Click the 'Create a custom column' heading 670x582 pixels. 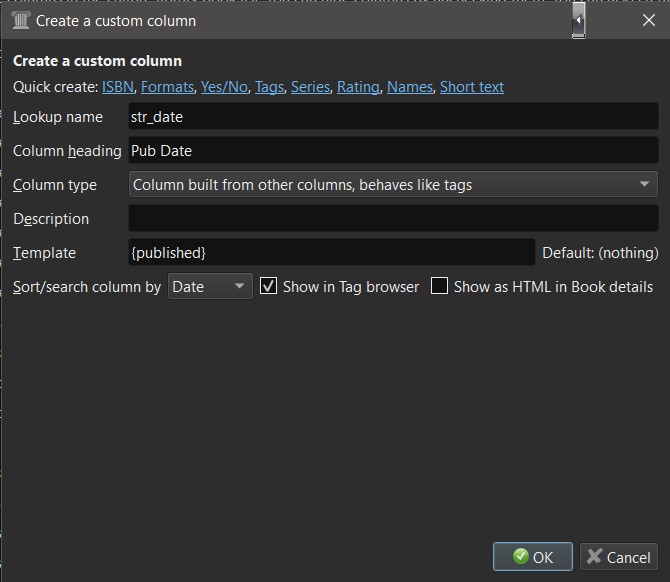click(97, 61)
